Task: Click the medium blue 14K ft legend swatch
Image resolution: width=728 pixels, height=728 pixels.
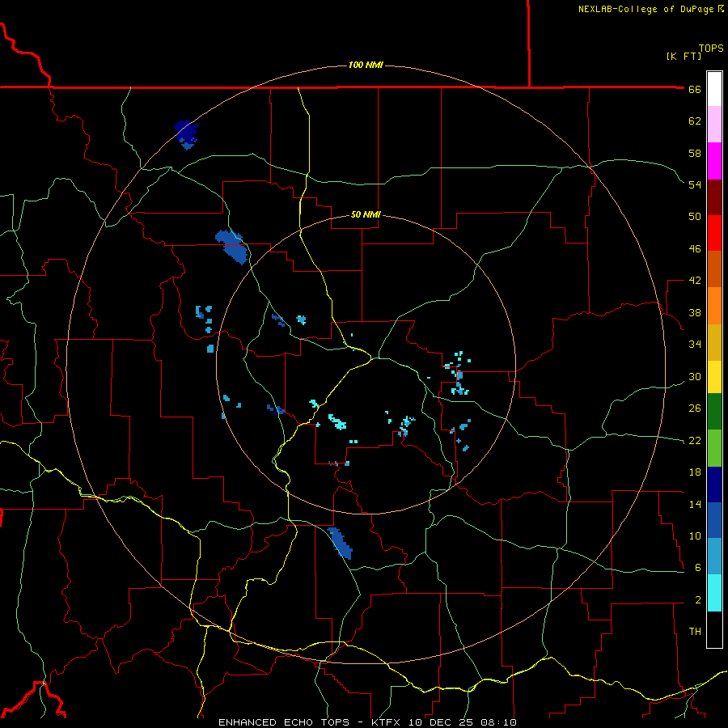Action: pyautogui.click(x=714, y=520)
